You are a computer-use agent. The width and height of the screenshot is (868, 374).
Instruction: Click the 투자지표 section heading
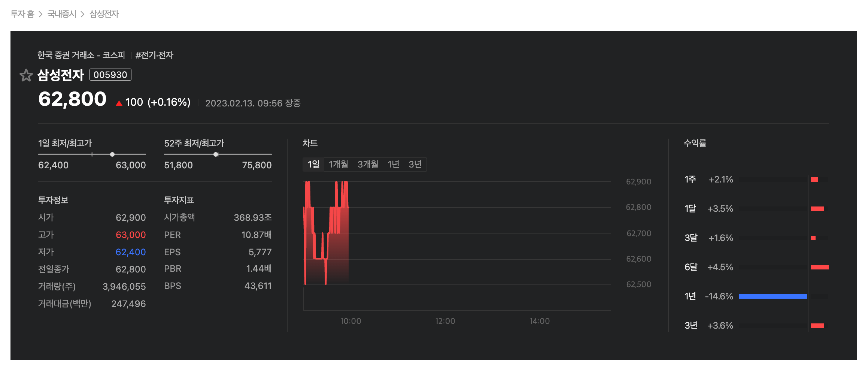(179, 200)
